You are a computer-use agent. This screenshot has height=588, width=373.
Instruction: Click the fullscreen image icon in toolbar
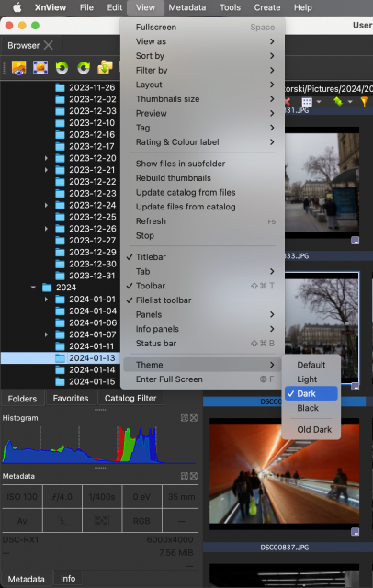tap(40, 67)
